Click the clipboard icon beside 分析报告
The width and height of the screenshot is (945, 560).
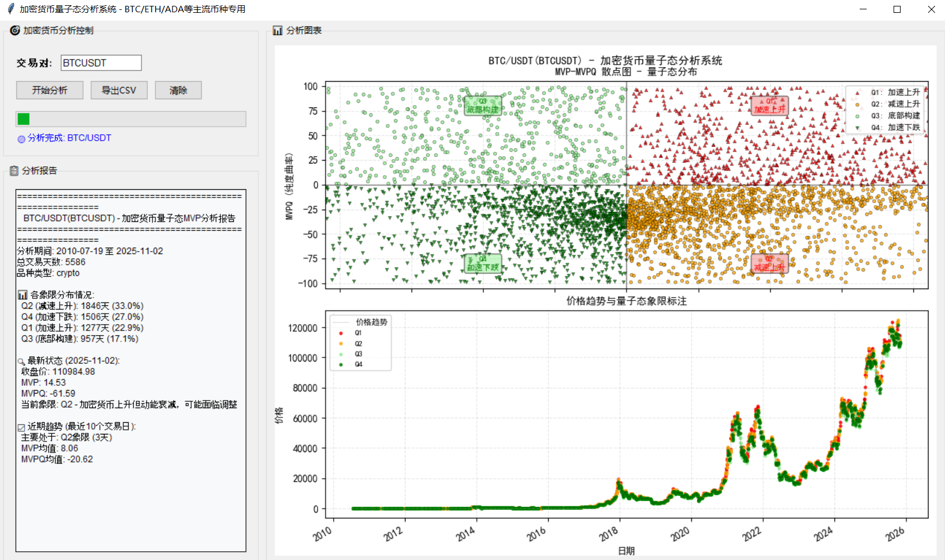14,171
